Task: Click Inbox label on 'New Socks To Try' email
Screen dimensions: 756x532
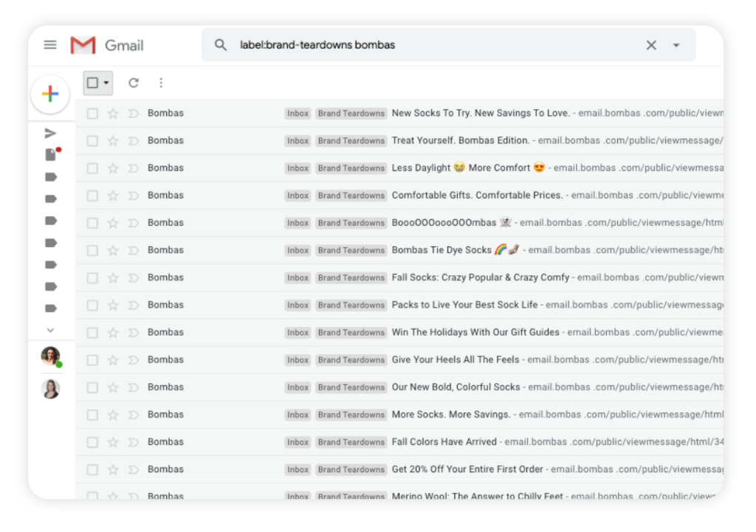Action: [x=298, y=114]
